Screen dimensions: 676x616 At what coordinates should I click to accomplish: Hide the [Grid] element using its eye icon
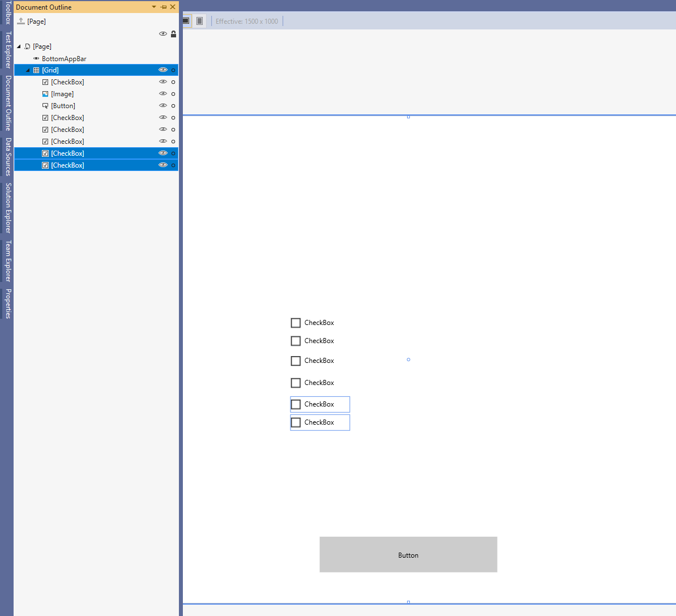click(x=163, y=70)
